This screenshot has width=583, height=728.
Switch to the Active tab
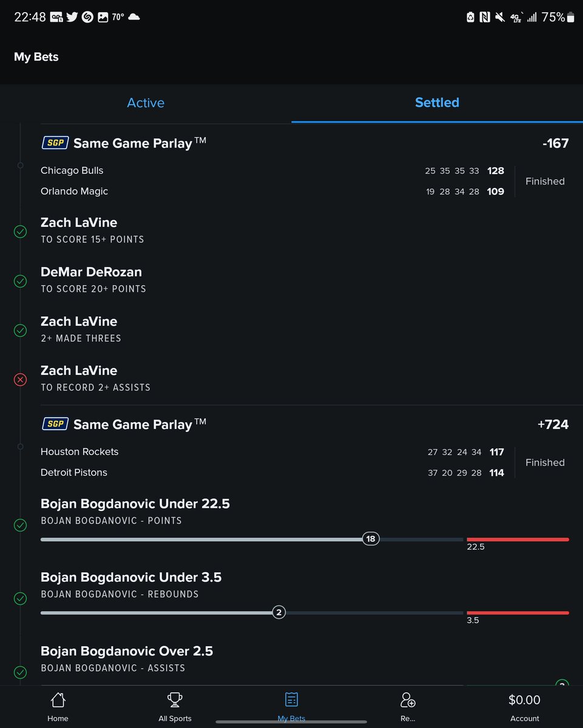click(x=146, y=103)
